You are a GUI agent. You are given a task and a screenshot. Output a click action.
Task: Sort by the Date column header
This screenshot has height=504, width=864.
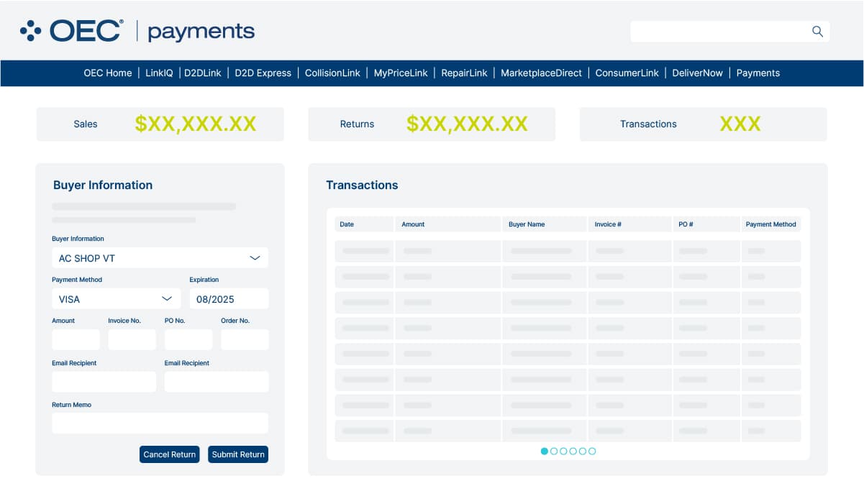point(364,224)
